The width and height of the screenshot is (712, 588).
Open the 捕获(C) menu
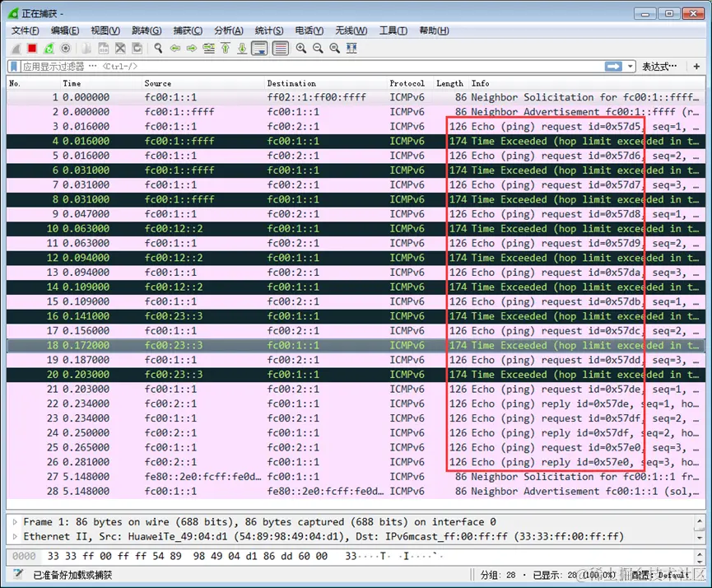pyautogui.click(x=188, y=30)
